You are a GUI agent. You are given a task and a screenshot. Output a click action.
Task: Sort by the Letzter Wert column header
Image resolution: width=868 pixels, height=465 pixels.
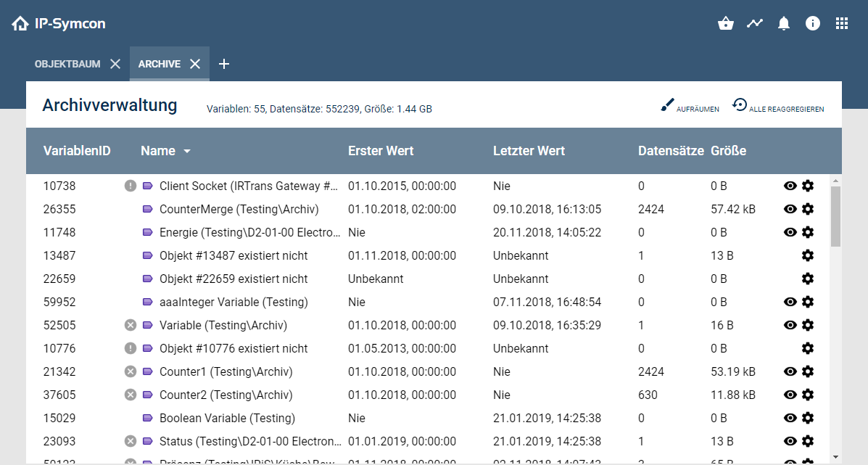click(529, 151)
